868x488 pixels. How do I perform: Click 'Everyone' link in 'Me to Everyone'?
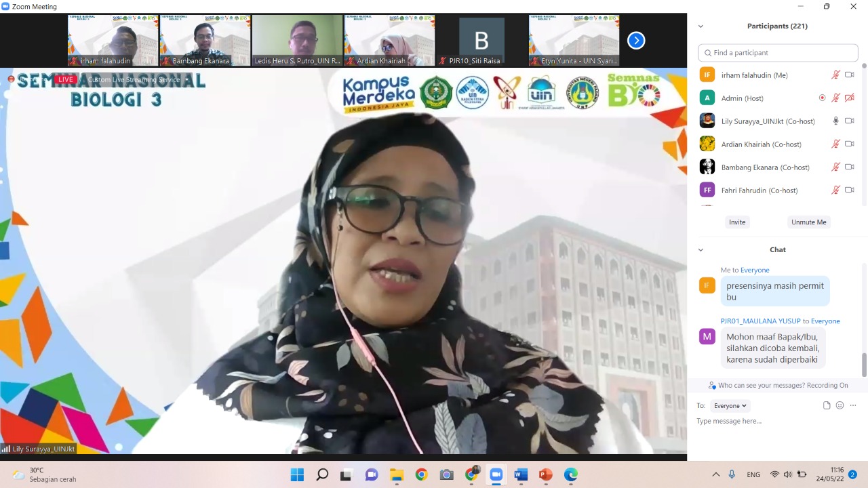[755, 270]
